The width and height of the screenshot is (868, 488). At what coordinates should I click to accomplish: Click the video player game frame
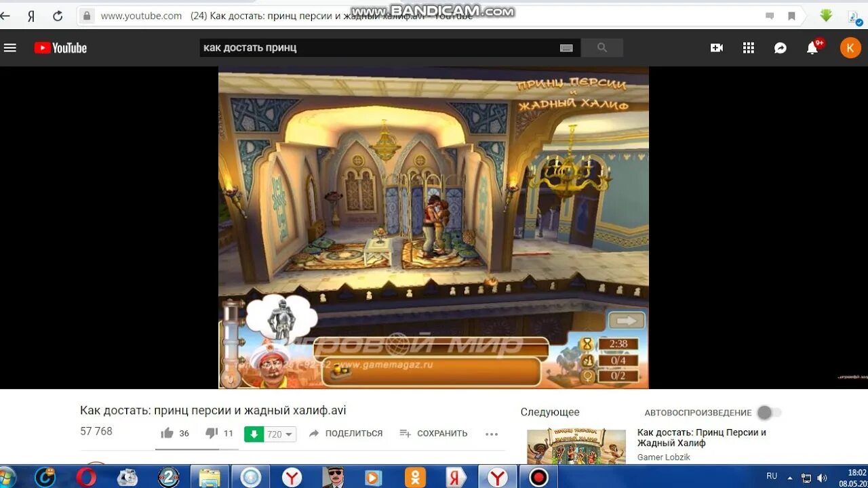433,228
